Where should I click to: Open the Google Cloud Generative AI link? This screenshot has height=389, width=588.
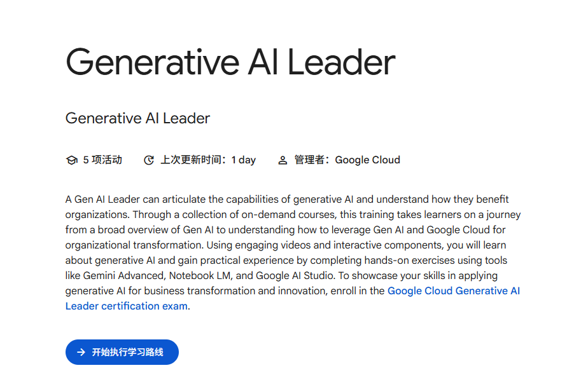(453, 291)
